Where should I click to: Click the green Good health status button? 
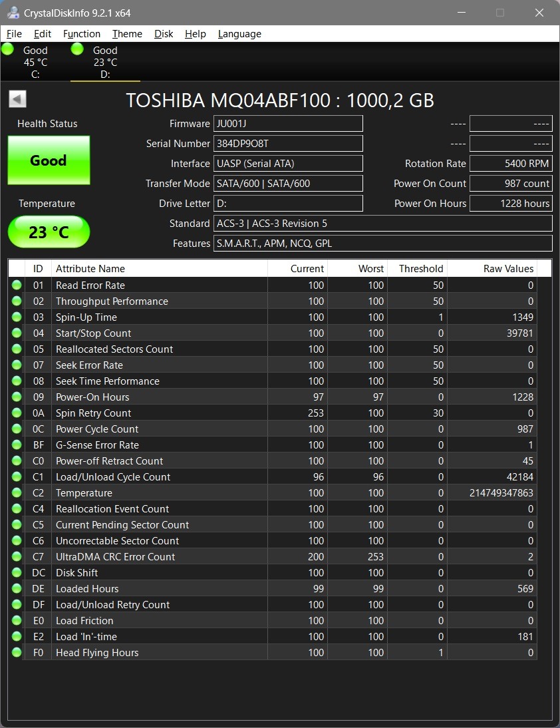click(x=49, y=160)
